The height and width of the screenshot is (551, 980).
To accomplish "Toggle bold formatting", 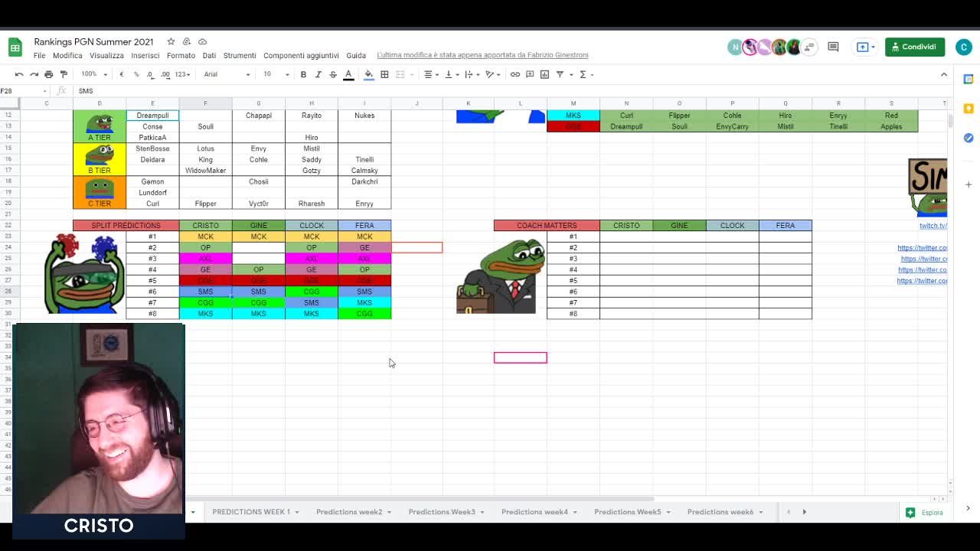I will (303, 74).
